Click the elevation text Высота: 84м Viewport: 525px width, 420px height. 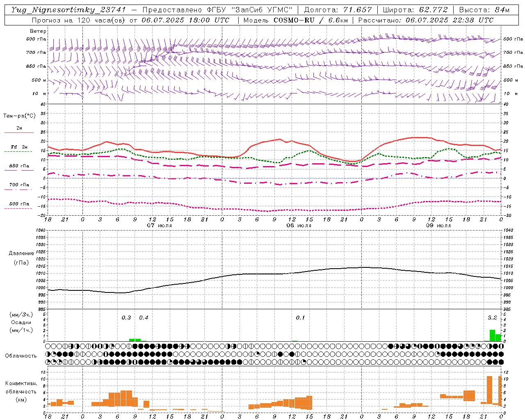pyautogui.click(x=484, y=10)
